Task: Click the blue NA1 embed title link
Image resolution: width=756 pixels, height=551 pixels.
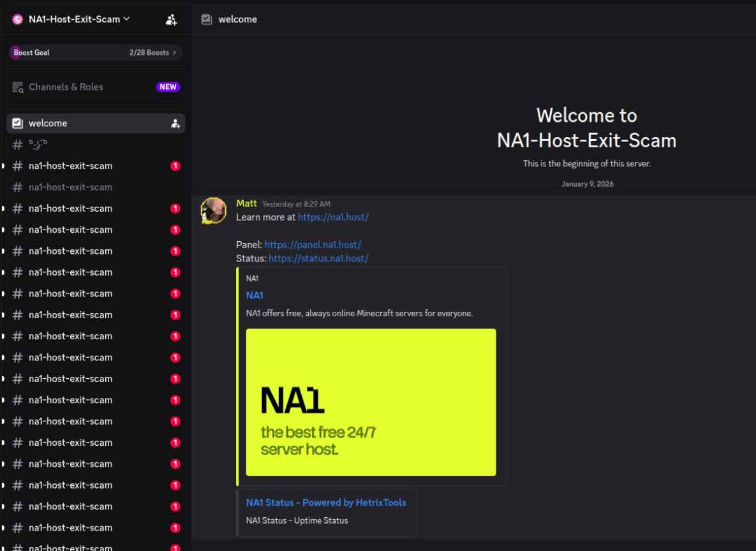Action: (x=255, y=295)
